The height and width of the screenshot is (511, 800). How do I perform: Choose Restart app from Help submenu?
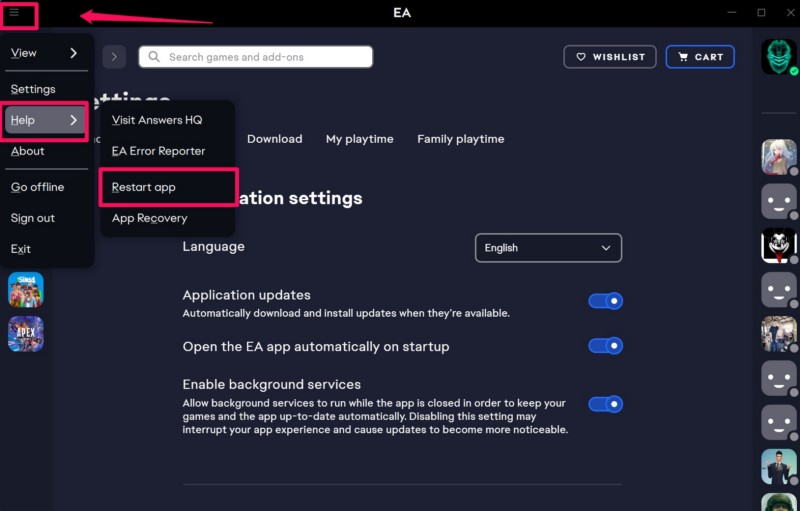(x=144, y=187)
